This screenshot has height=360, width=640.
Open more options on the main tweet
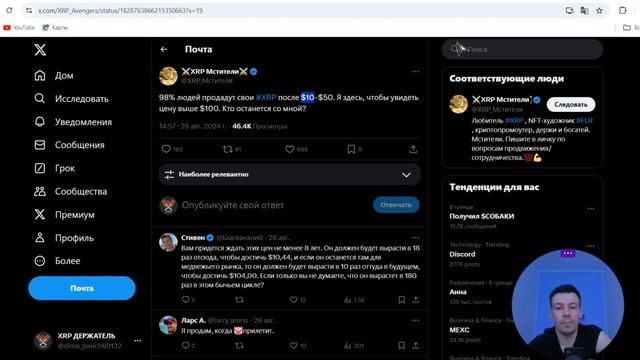tap(416, 71)
